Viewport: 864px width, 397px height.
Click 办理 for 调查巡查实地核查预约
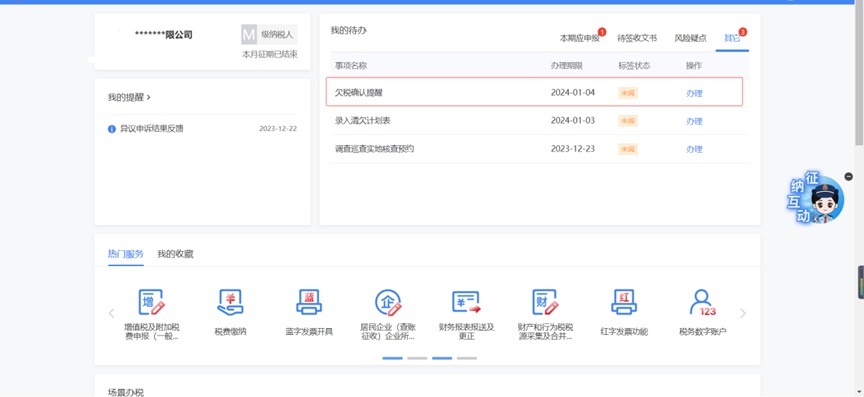(694, 149)
